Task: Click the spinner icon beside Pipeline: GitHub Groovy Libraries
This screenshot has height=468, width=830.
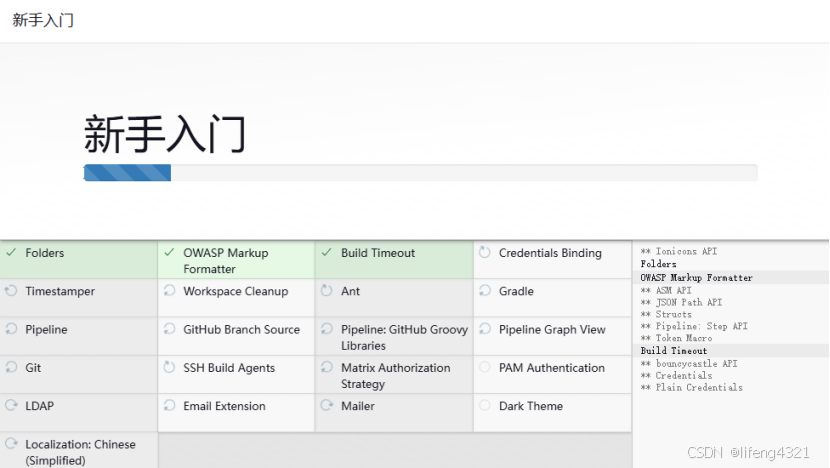Action: tap(327, 329)
